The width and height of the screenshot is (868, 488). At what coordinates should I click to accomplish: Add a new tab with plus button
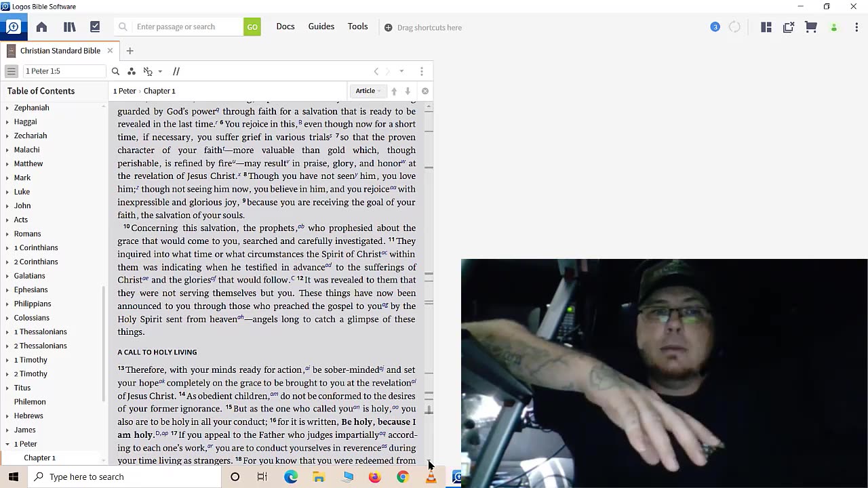click(x=130, y=51)
